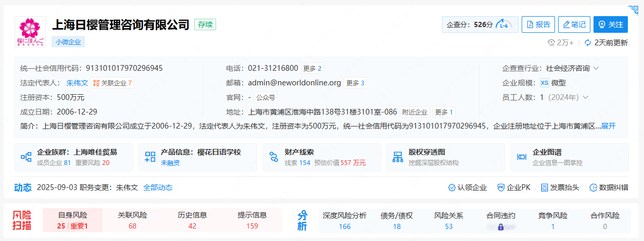Click the QR code corner icon
Viewport: 644px width, 241px height.
click(x=634, y=10)
